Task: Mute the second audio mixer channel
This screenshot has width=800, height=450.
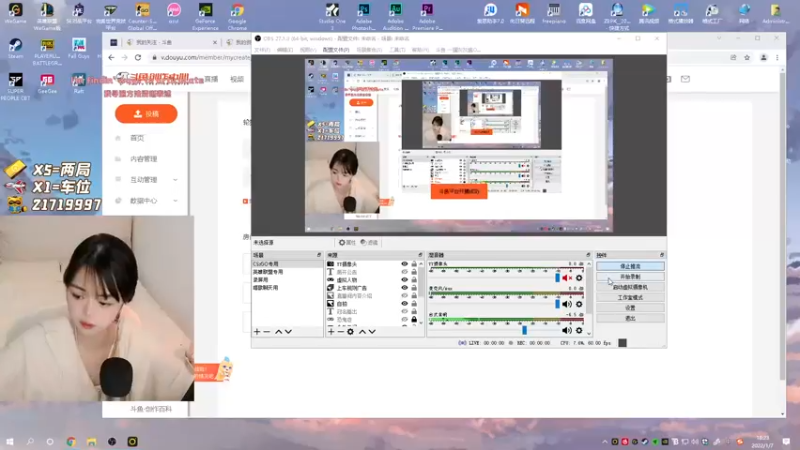Action: [x=567, y=304]
